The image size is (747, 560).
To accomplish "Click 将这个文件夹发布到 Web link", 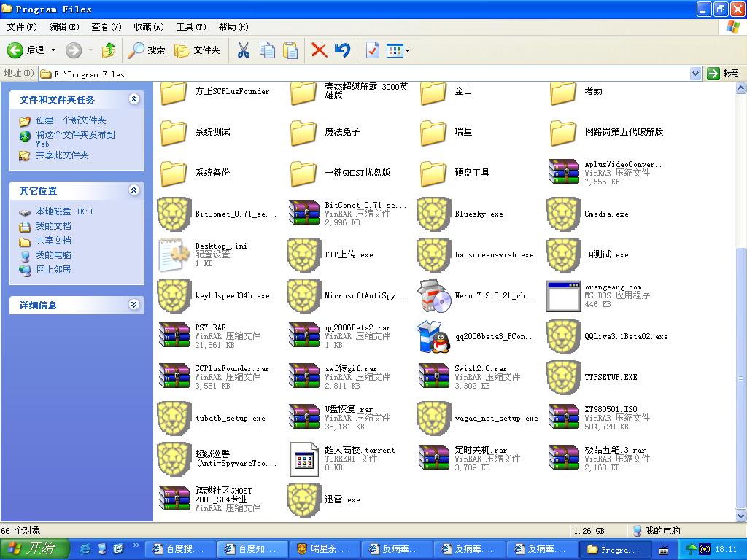I will pyautogui.click(x=75, y=138).
